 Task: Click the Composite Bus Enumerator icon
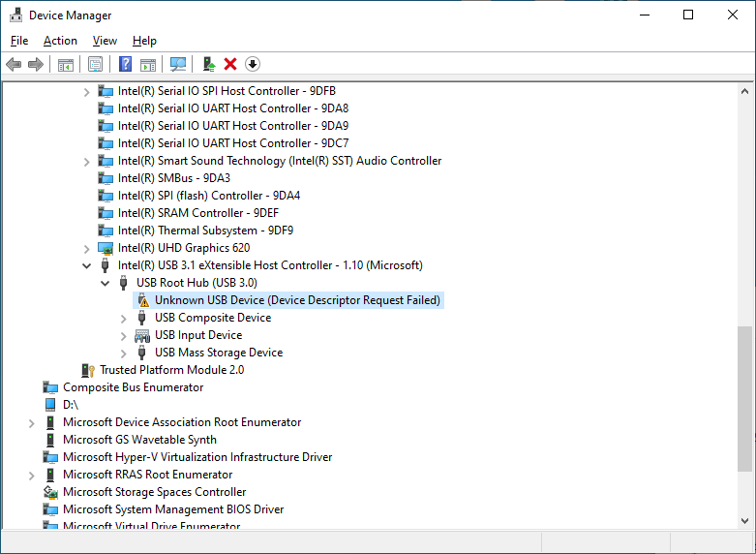50,387
